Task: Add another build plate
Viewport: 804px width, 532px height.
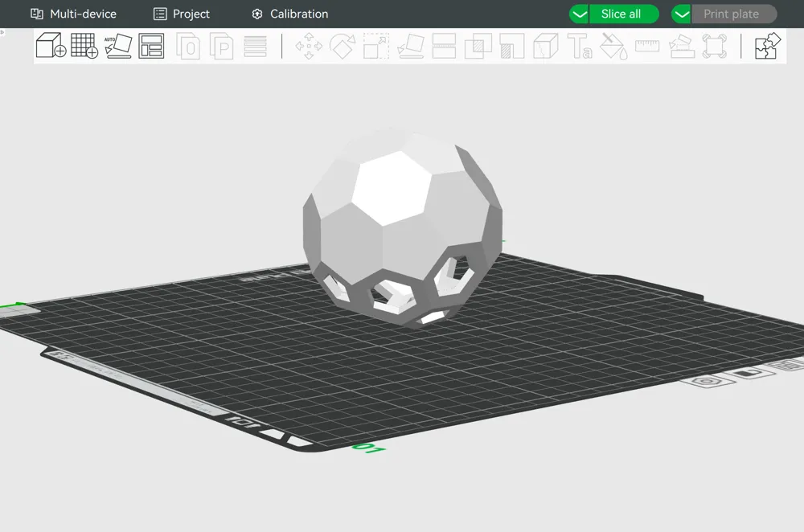Action: pos(83,46)
